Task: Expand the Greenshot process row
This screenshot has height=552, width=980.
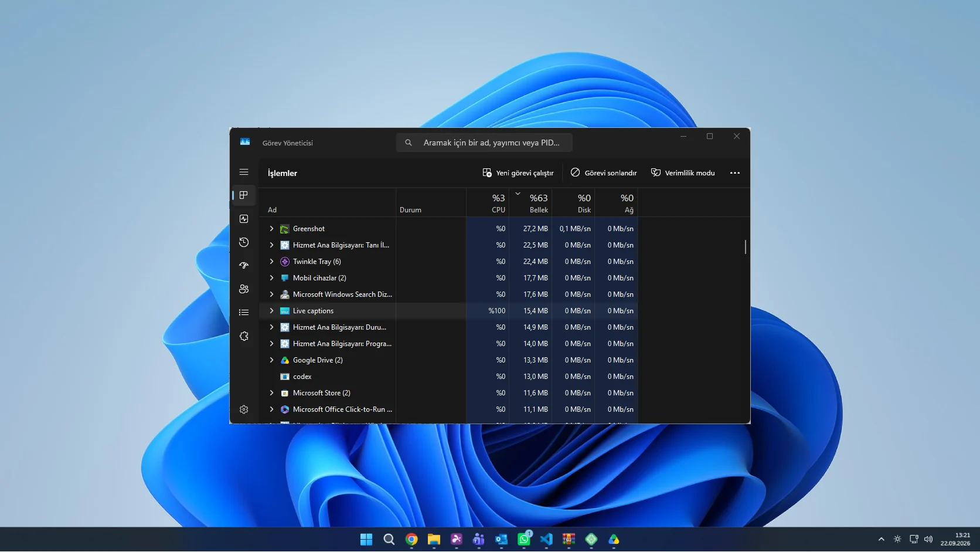Action: tap(271, 229)
